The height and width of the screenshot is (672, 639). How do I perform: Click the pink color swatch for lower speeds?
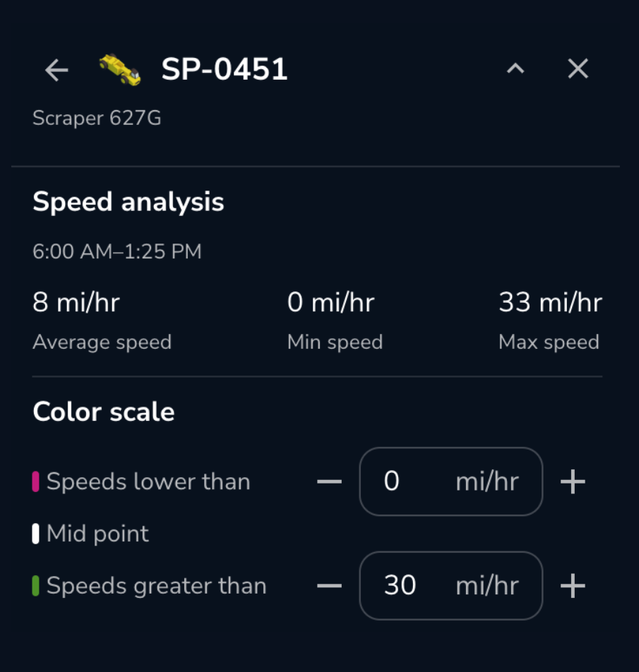[x=36, y=482]
